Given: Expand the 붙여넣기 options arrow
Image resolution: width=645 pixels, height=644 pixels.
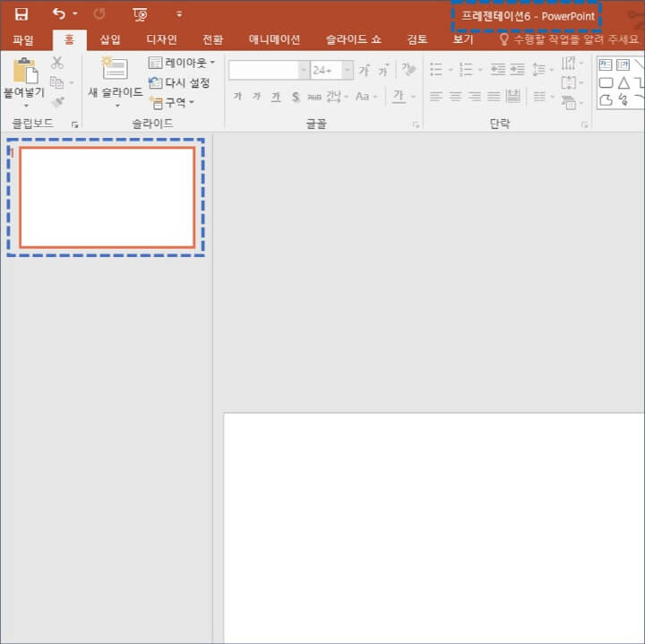Looking at the screenshot, I should click(x=26, y=106).
